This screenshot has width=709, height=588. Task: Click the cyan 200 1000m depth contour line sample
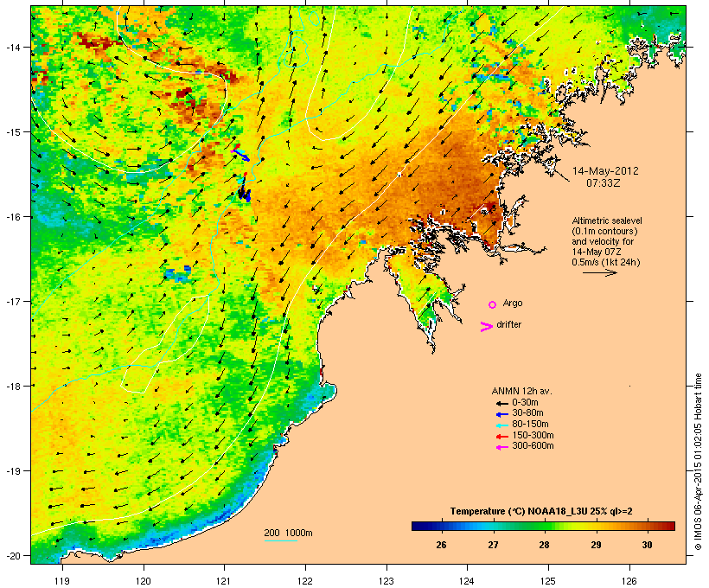tap(281, 541)
